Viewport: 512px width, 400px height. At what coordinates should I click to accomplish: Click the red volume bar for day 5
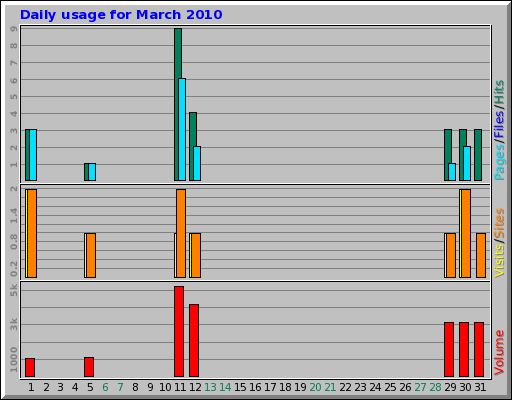click(89, 367)
